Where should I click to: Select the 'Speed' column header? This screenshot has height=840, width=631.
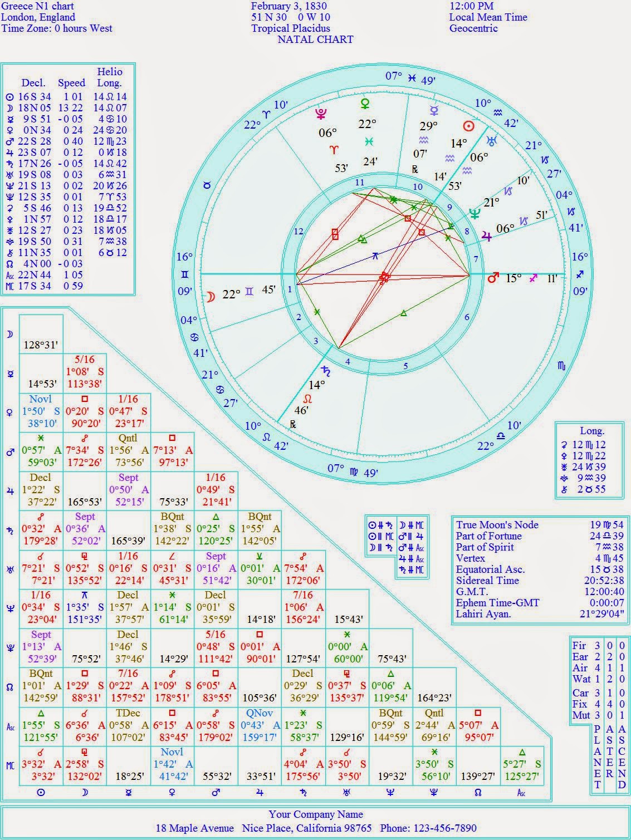[x=71, y=82]
